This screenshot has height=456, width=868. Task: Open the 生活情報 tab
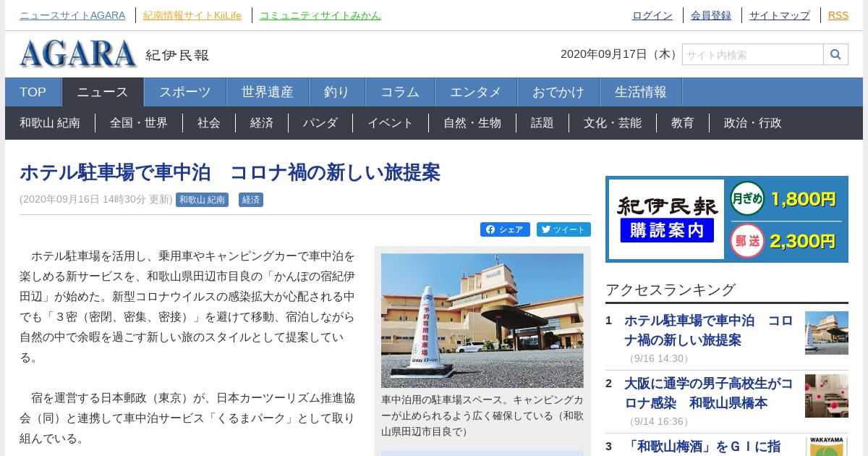641,92
